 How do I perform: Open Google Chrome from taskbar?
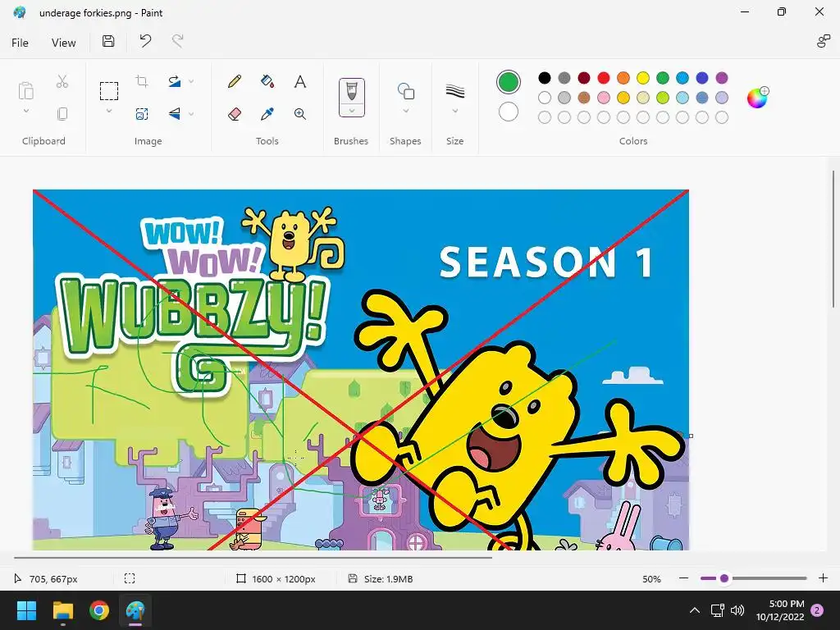99,610
